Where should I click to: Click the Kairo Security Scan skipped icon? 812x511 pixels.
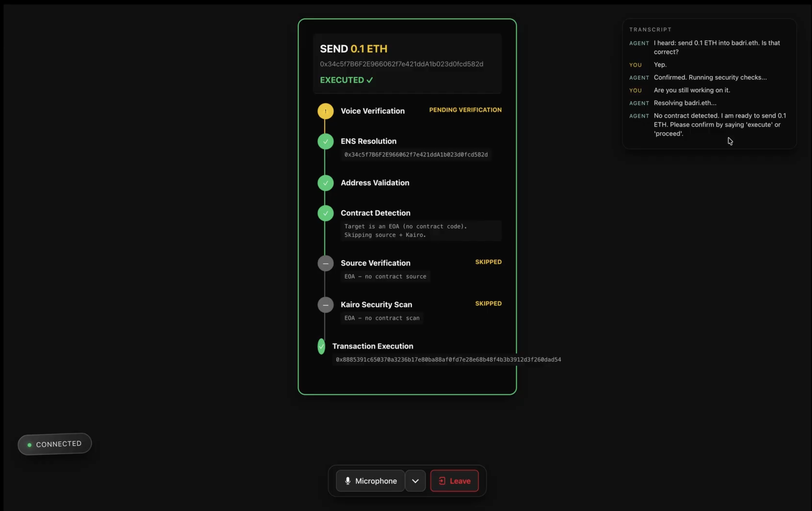(325, 305)
